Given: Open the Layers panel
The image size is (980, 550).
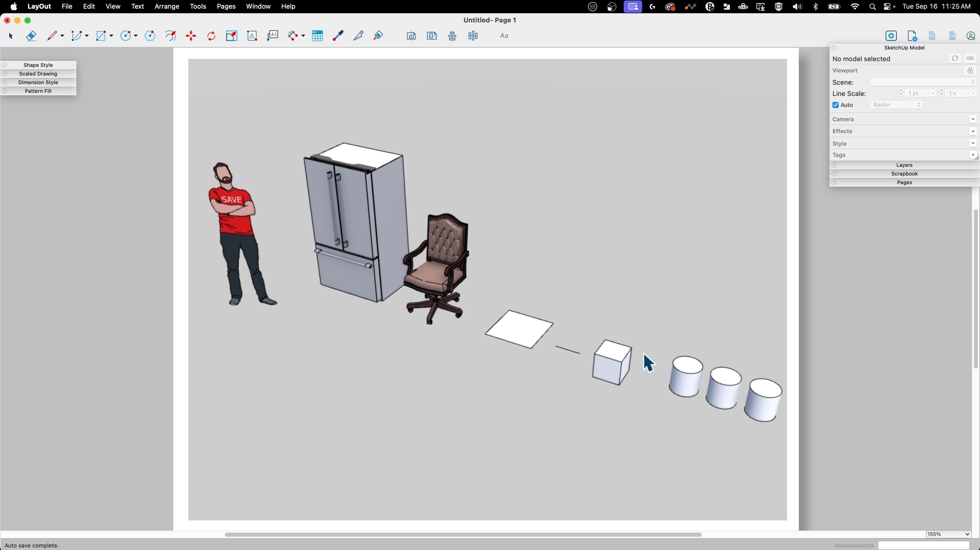Looking at the screenshot, I should (904, 165).
